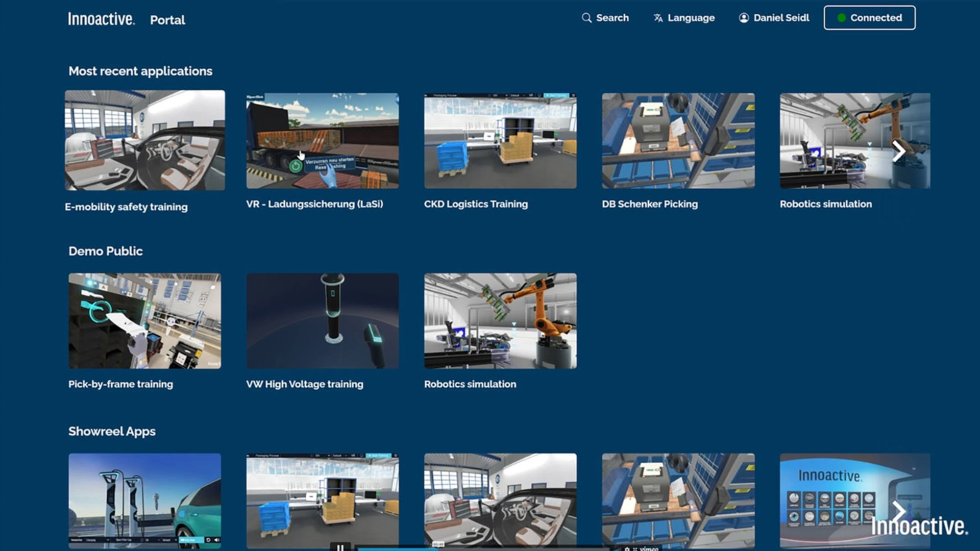Open Robotics simulation thumbnail in Most recent applications
The image size is (980, 551).
pos(855,141)
